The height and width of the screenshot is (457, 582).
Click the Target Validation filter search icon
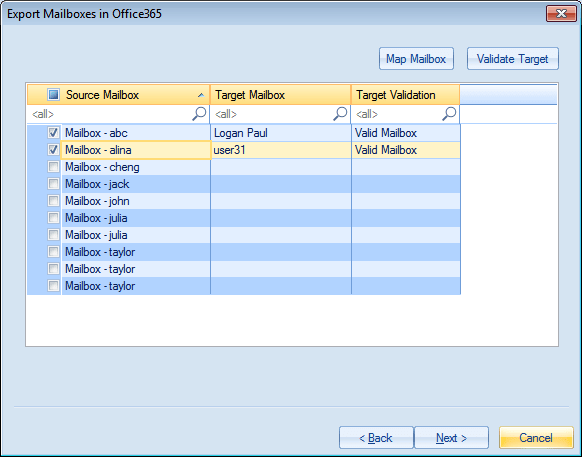(x=449, y=114)
